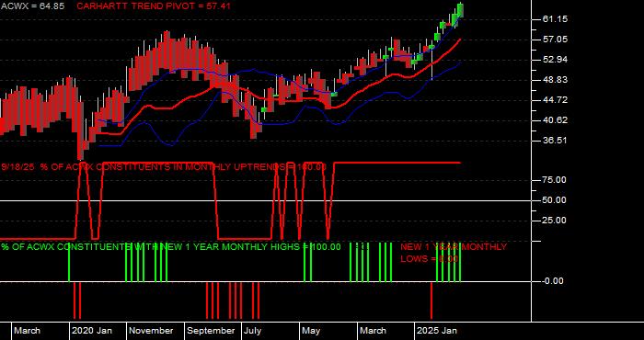Click the 2025 Jan date label
The width and height of the screenshot is (644, 340).
437,331
